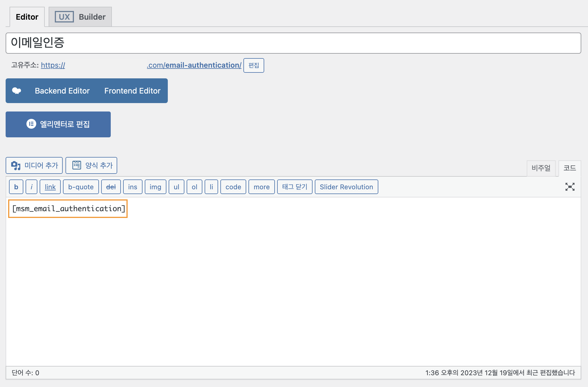Click the del quicktag button
This screenshot has width=588, height=387.
point(111,187)
